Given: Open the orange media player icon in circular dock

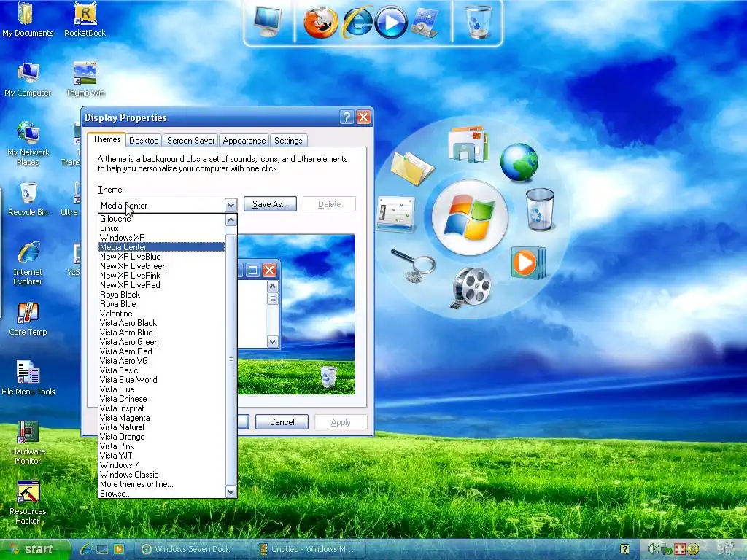Looking at the screenshot, I should coord(528,262).
